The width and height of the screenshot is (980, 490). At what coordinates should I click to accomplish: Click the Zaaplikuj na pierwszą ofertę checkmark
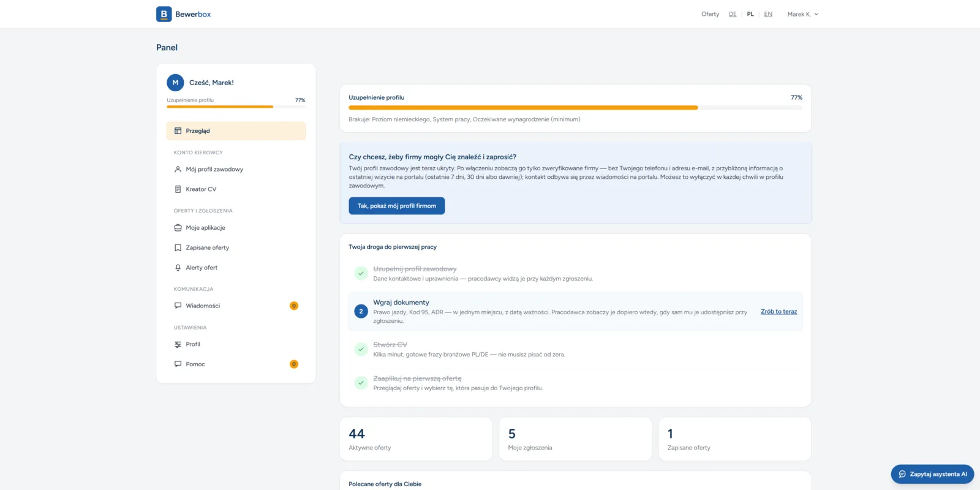(361, 383)
